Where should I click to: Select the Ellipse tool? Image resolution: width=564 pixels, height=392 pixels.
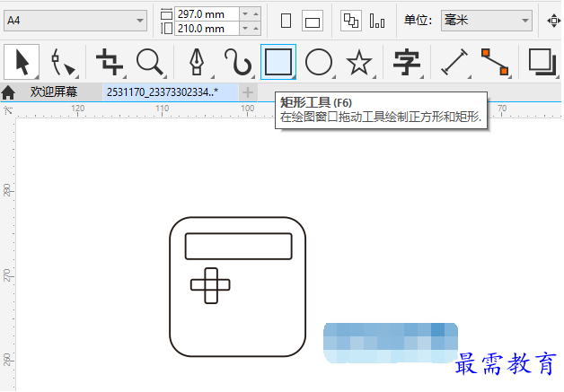coord(319,62)
